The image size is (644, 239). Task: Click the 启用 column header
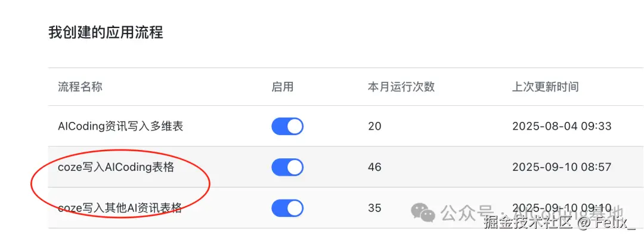282,87
